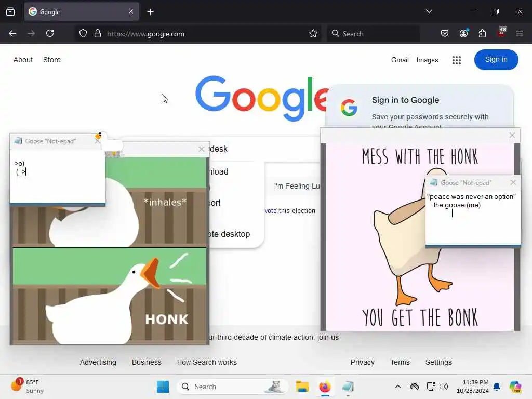This screenshot has height=399, width=532.
Task: Open the network status tray icon
Action: 431,387
